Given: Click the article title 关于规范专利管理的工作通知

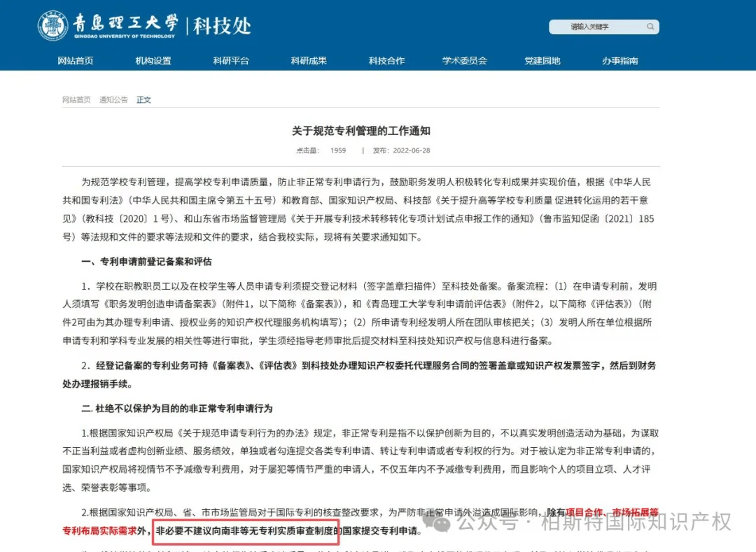Looking at the screenshot, I should coord(361,131).
